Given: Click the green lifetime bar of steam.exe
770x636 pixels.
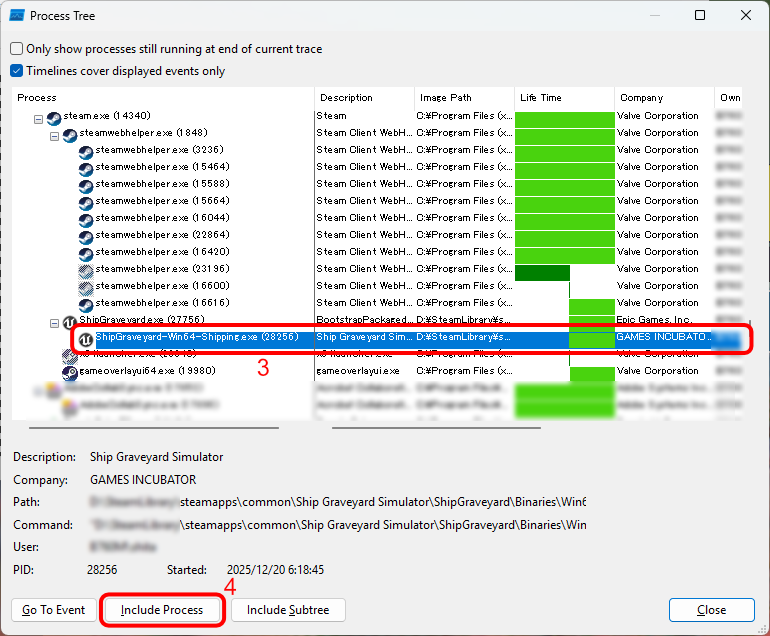Looking at the screenshot, I should coord(564,117).
